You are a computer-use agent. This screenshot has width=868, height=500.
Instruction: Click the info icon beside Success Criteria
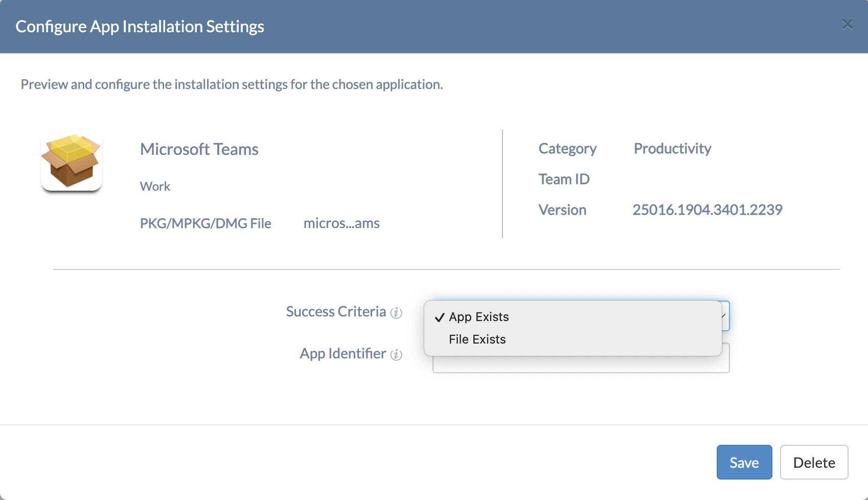(396, 312)
